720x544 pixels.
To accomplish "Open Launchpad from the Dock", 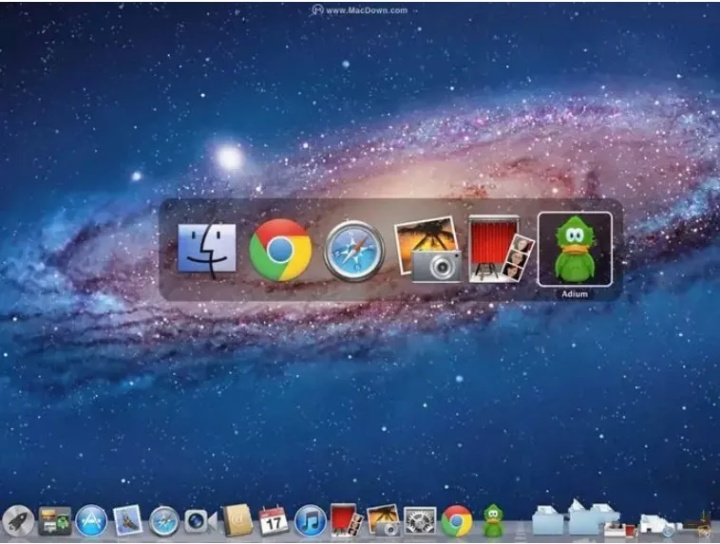I will tap(18, 522).
